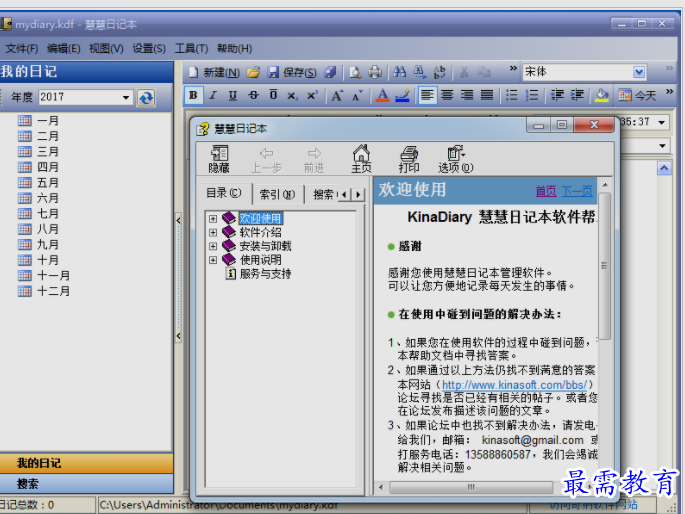Click the replace (ab) icon

pos(439,72)
